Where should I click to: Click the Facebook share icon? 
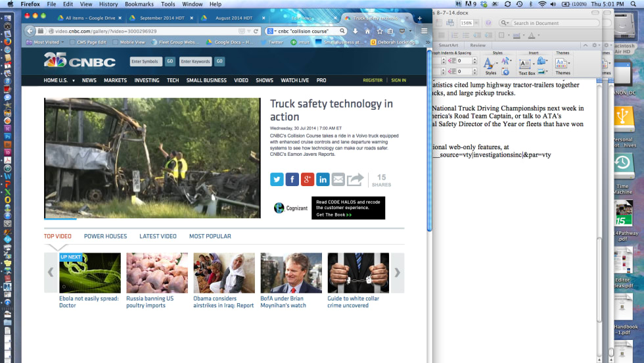coord(292,180)
